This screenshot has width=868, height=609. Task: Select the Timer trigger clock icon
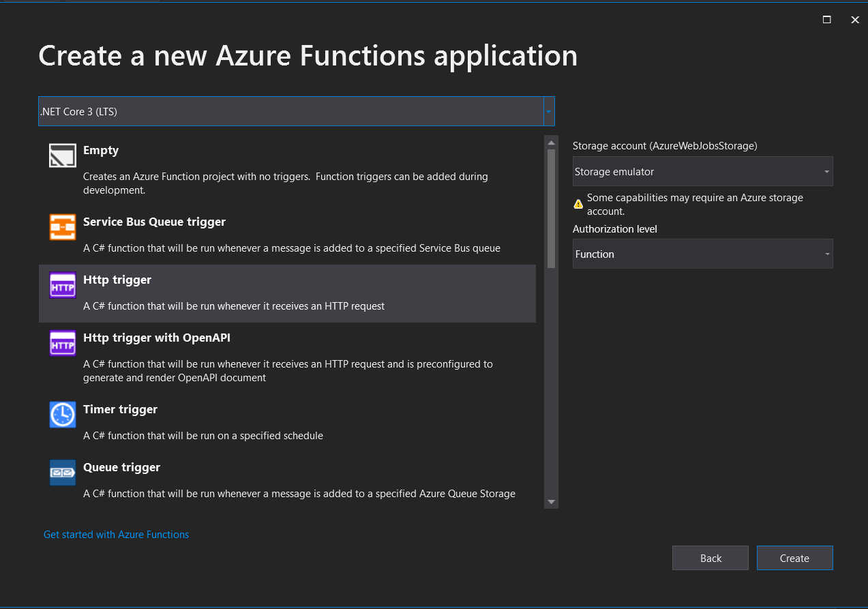coord(62,414)
